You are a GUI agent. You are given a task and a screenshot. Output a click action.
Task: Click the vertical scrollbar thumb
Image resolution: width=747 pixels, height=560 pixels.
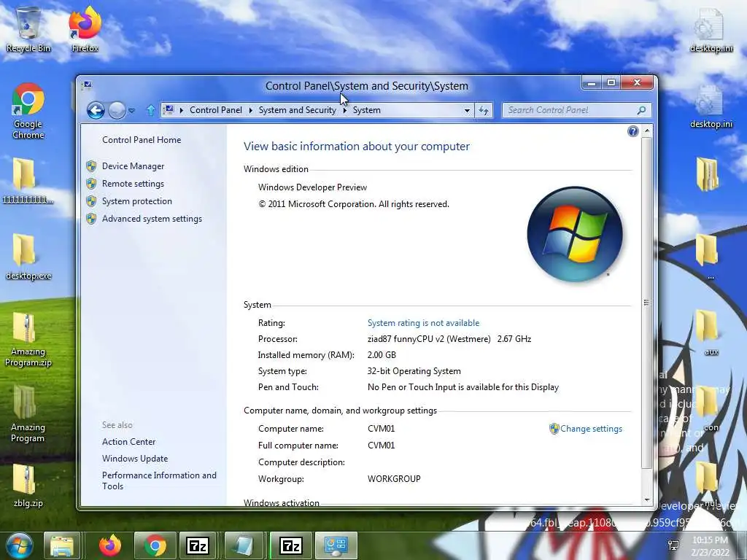point(646,303)
